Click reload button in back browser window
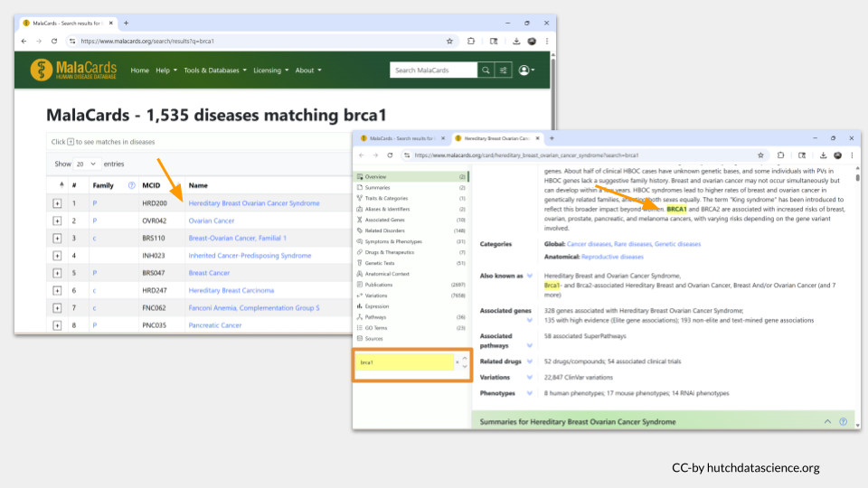Image resolution: width=868 pixels, height=488 pixels. [x=54, y=41]
